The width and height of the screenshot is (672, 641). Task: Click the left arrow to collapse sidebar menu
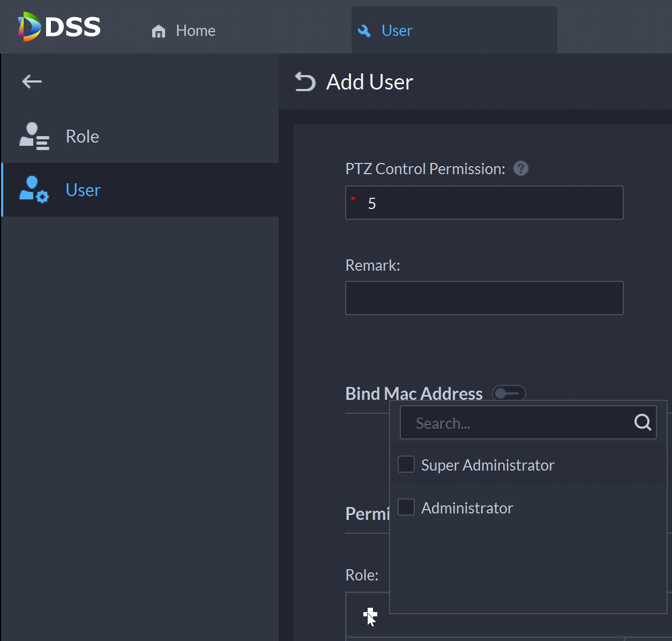point(32,81)
